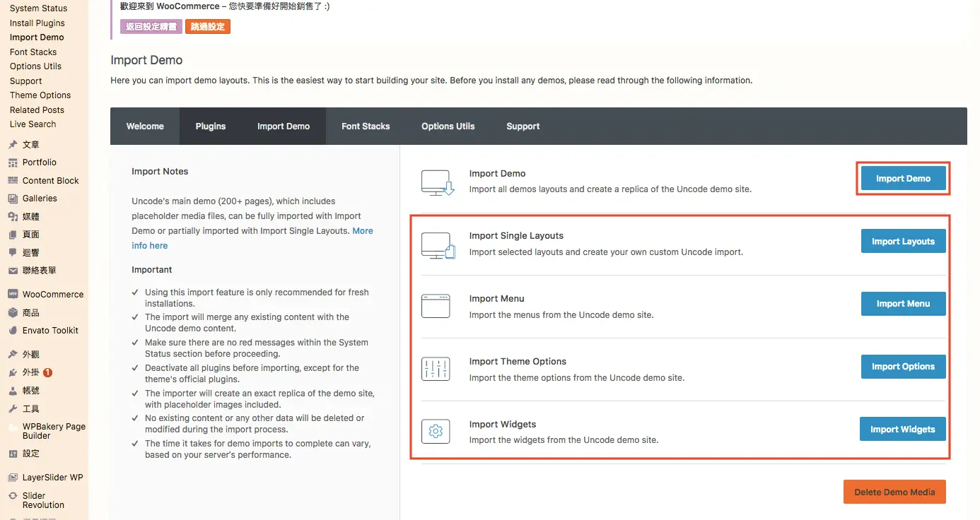The image size is (980, 520).
Task: Click the orange Delete Demo Media button
Action: click(x=894, y=492)
